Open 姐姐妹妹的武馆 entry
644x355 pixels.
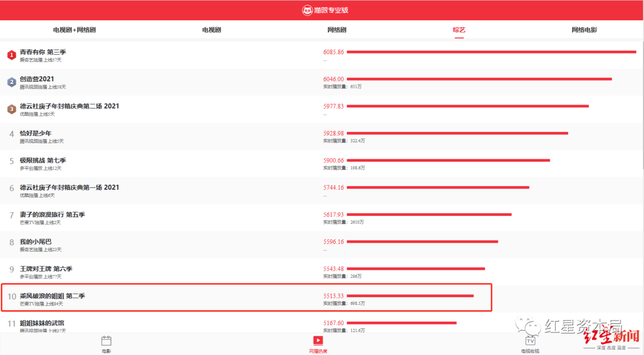click(x=42, y=323)
